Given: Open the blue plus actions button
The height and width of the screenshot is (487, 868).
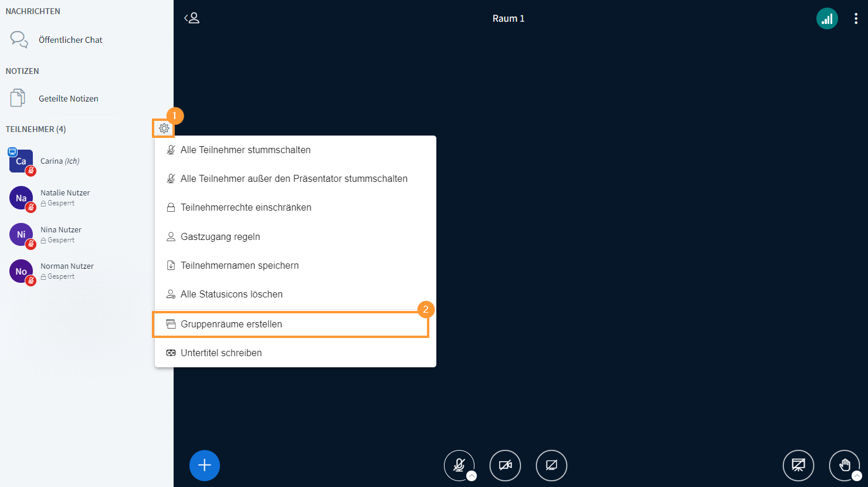Looking at the screenshot, I should coord(204,465).
